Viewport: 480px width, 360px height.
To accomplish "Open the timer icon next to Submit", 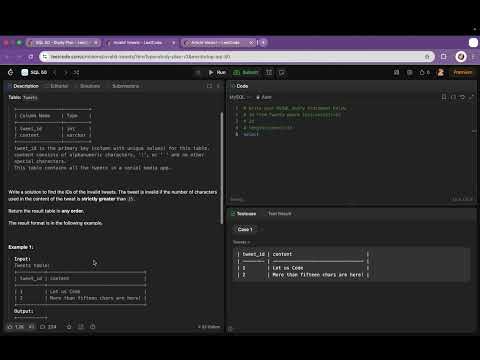I will click(269, 72).
